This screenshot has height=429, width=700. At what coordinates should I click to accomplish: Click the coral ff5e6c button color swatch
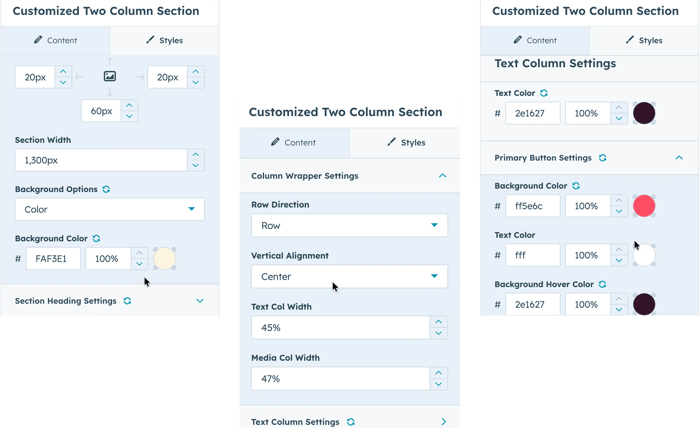coord(644,206)
